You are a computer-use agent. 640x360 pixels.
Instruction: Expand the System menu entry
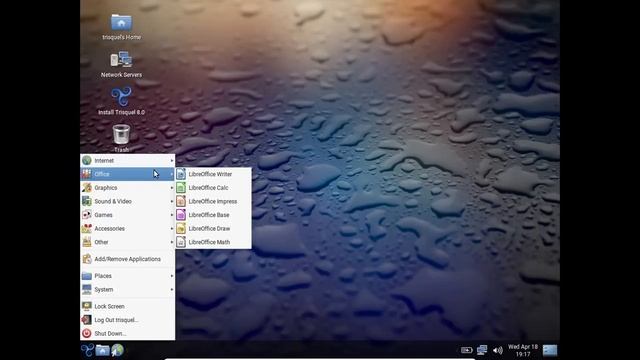[128, 289]
